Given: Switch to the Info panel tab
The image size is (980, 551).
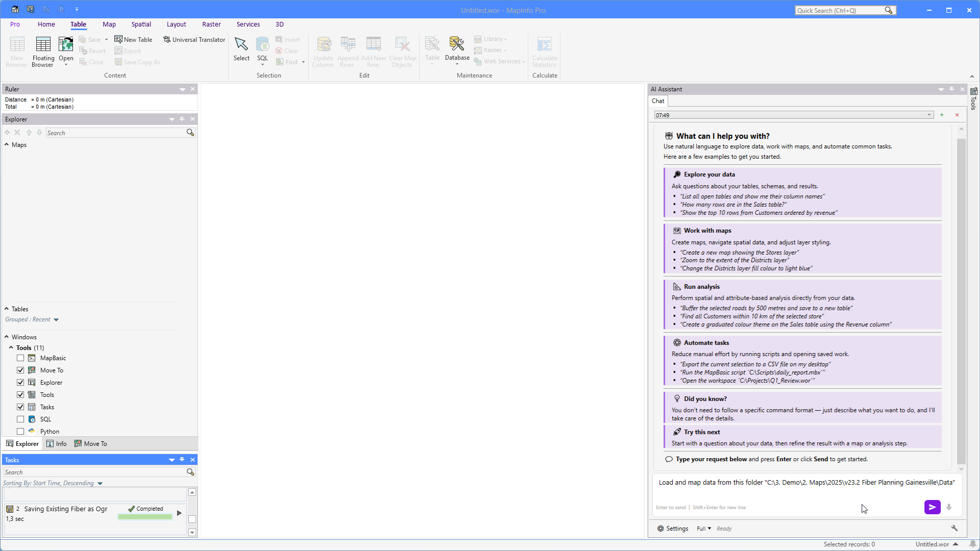Looking at the screenshot, I should pyautogui.click(x=57, y=443).
